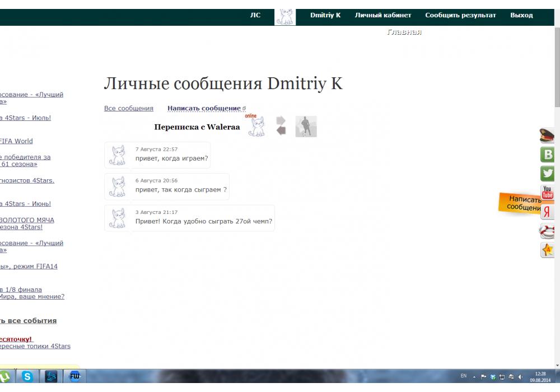
Task: Open the YouTube icon in sidebar
Action: point(547,193)
